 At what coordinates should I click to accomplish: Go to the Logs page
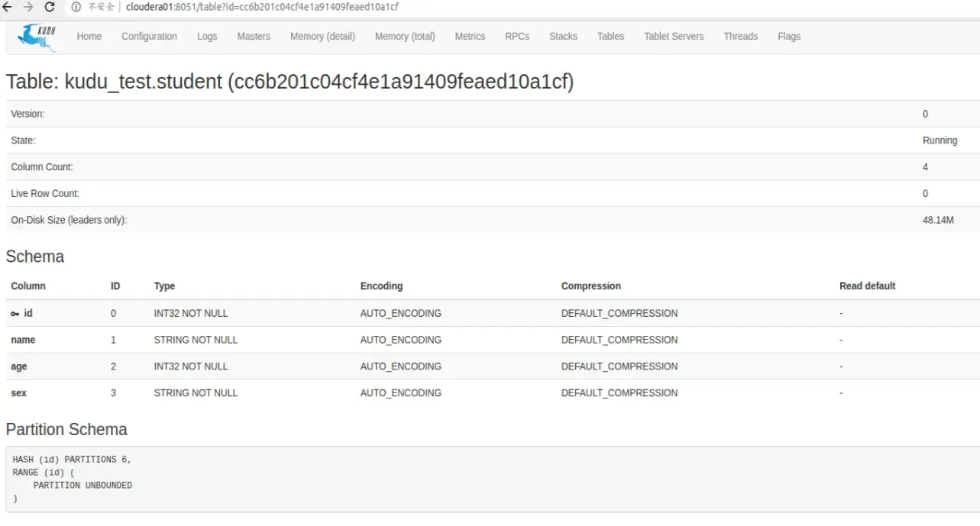pyautogui.click(x=207, y=37)
